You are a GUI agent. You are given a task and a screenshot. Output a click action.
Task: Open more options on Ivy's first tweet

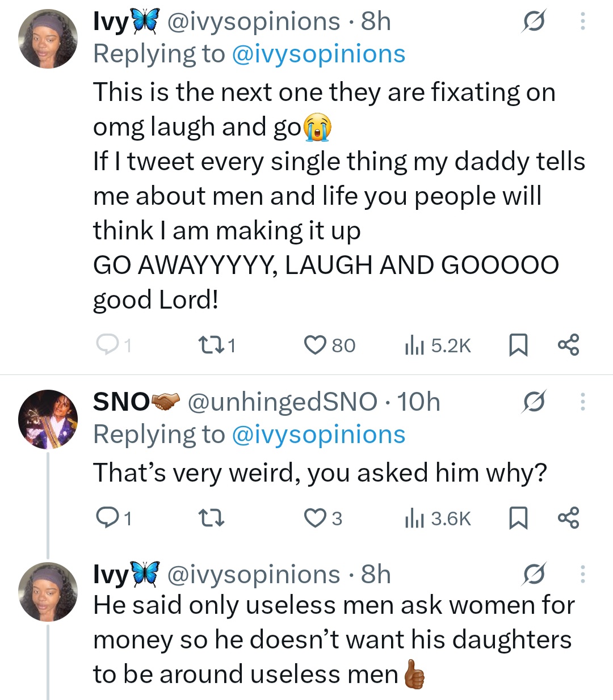582,22
